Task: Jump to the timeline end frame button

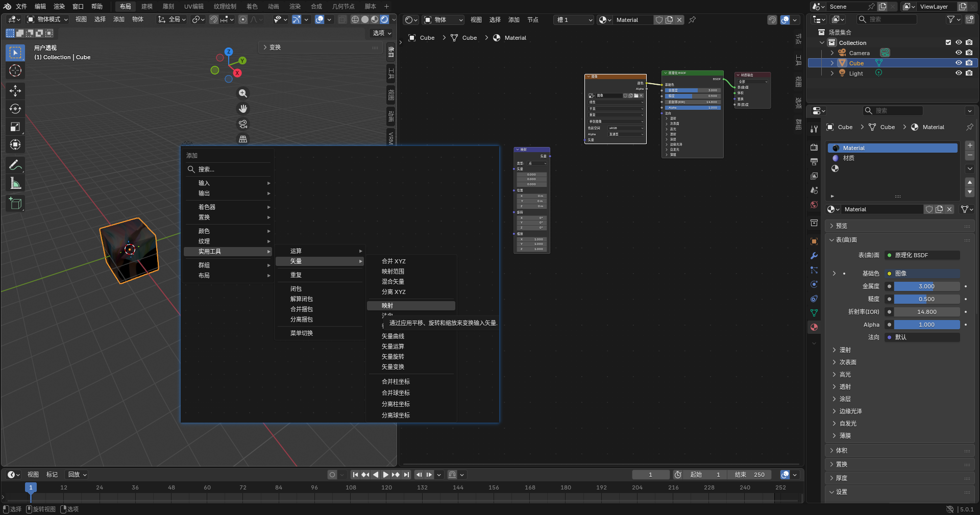Action: pos(406,475)
